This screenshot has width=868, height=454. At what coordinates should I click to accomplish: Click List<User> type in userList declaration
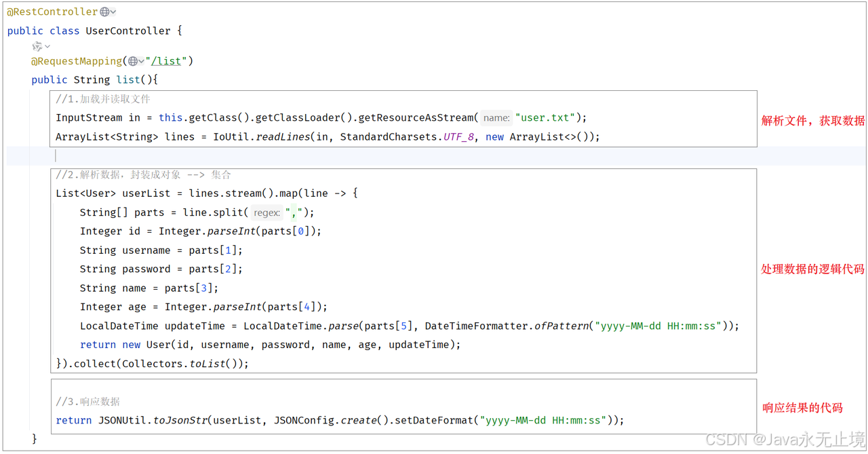click(x=86, y=193)
